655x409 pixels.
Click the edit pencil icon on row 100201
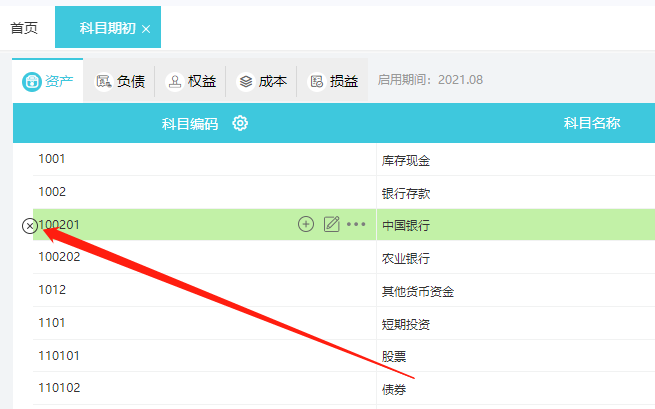click(332, 224)
